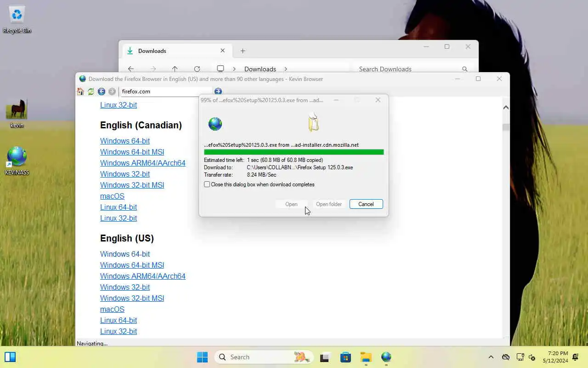588x368 pixels.
Task: Click File Explorer's up arrow
Action: click(x=175, y=69)
